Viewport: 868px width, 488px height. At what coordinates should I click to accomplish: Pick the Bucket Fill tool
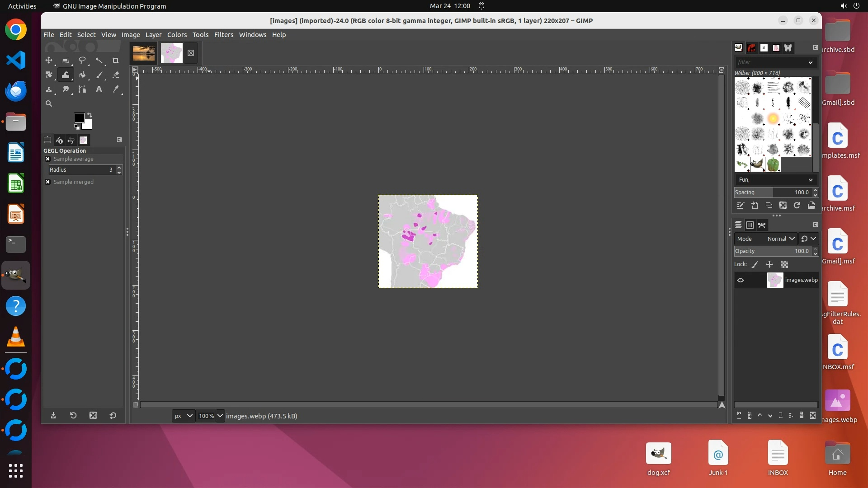point(82,75)
